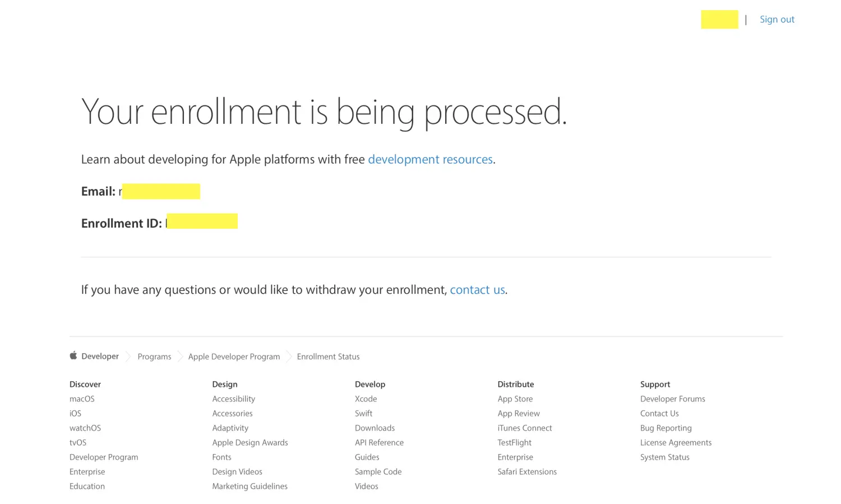Click Enrollment Status breadcrumb

click(x=328, y=357)
